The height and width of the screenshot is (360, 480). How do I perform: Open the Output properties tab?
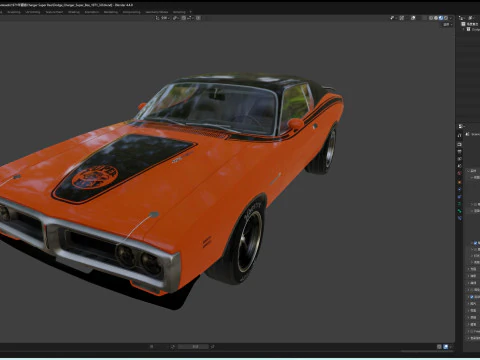pyautogui.click(x=459, y=152)
